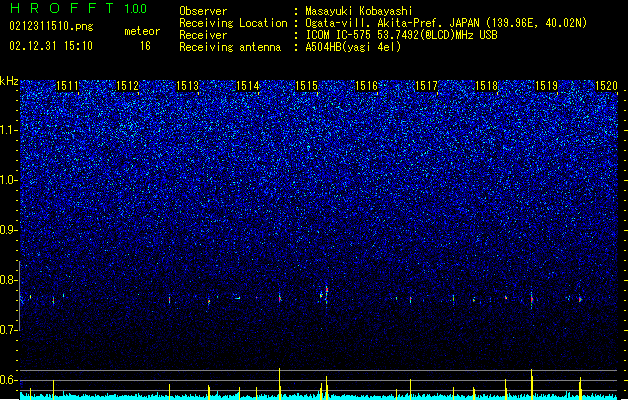
Task: Click the 1514 time marker
Action: coord(248,86)
